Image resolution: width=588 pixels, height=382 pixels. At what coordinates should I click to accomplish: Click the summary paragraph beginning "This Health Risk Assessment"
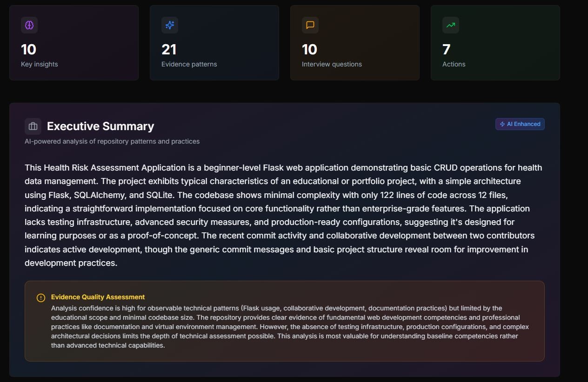tap(284, 215)
